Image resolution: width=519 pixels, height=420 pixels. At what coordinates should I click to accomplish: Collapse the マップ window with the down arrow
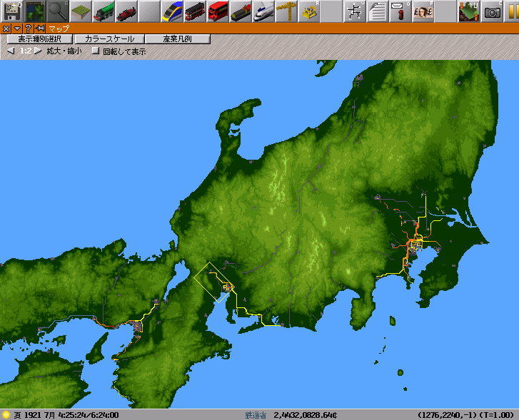coord(17,29)
